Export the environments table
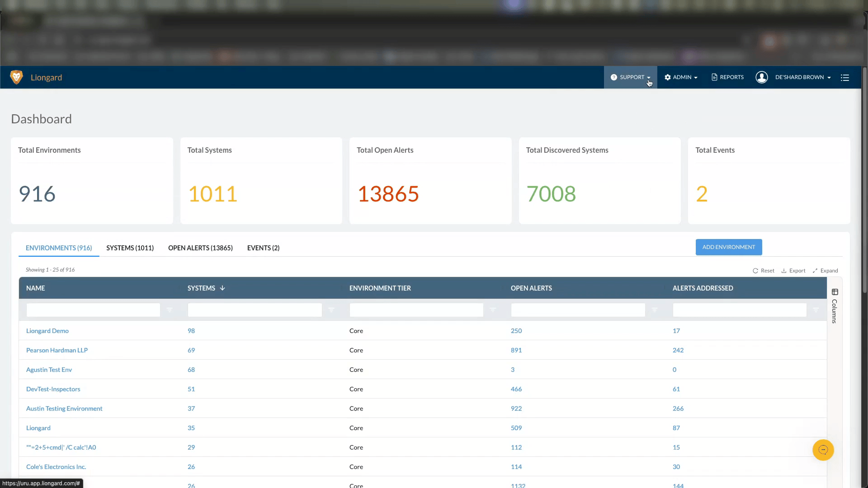Image resolution: width=868 pixels, height=488 pixels. [x=793, y=271]
